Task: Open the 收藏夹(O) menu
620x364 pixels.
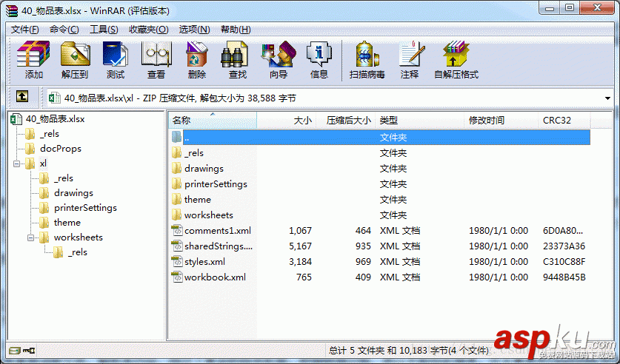Action: coord(149,30)
